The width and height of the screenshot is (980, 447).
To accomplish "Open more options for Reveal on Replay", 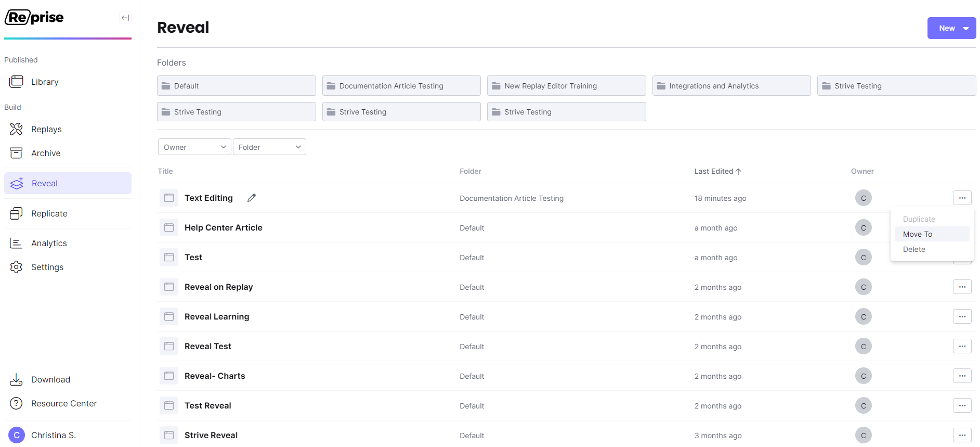I will click(962, 287).
